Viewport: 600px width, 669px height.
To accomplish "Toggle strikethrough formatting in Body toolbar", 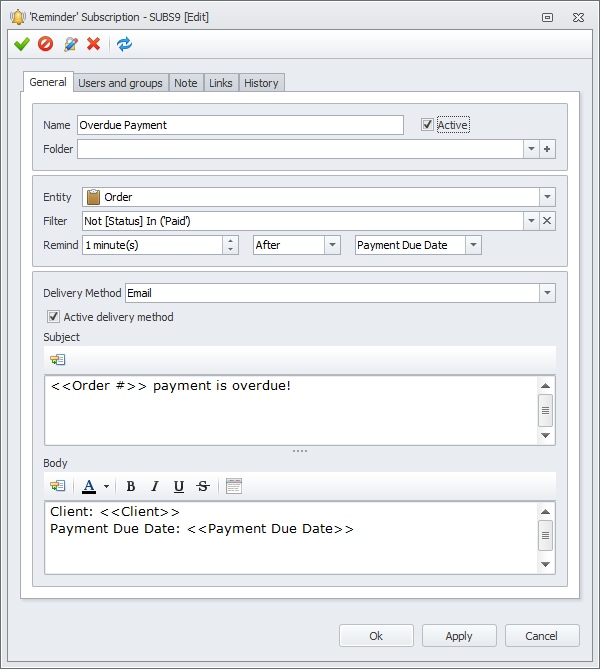I will [x=203, y=486].
